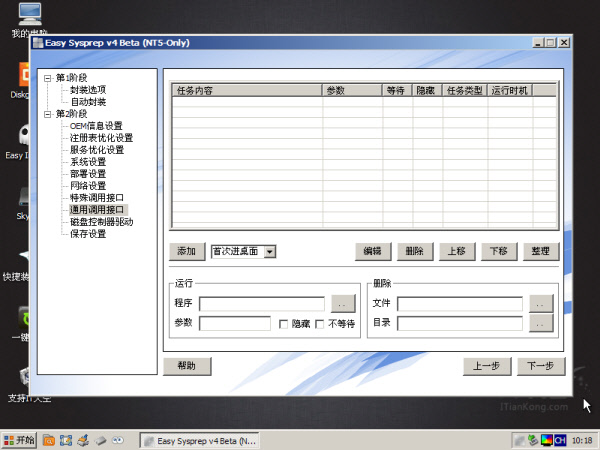Click the 添加 button
The width and height of the screenshot is (600, 450).
[187, 251]
